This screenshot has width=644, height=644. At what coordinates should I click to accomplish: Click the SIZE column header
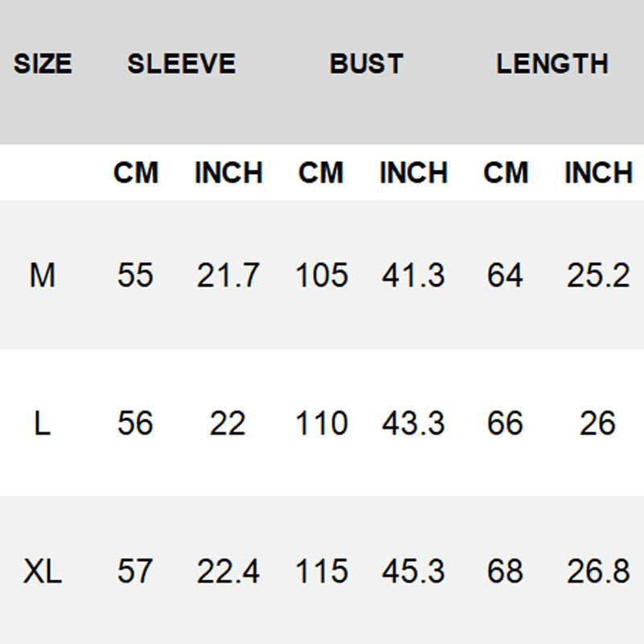tap(43, 64)
